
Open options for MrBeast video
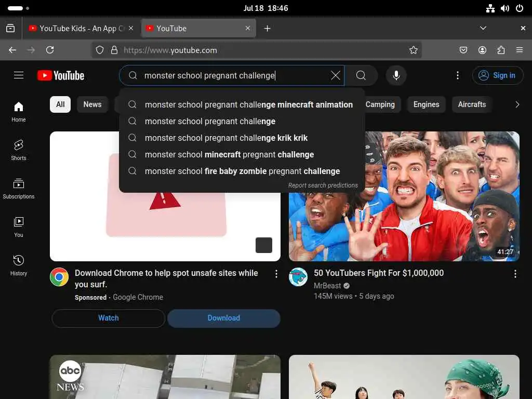click(515, 274)
